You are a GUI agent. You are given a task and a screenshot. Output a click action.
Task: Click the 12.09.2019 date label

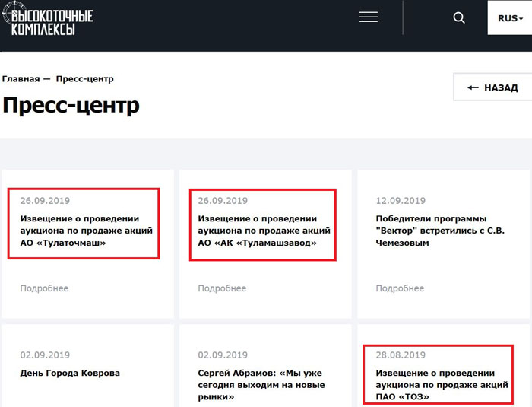pyautogui.click(x=401, y=201)
